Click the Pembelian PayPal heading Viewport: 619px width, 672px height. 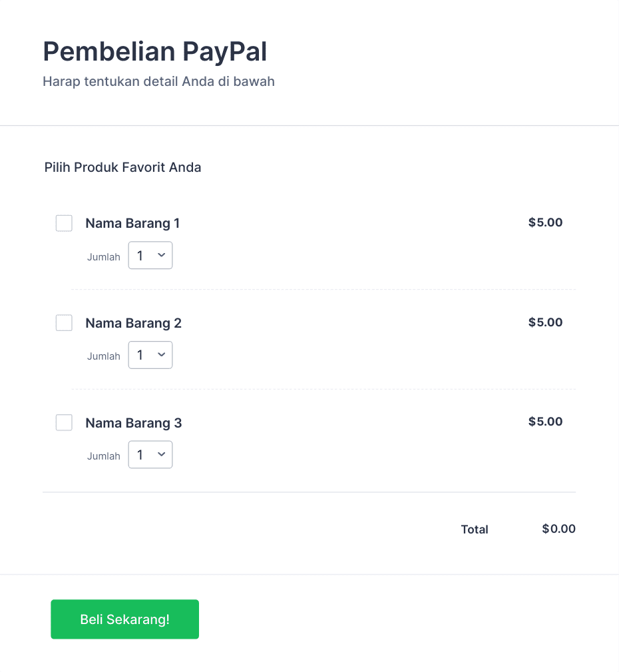pyautogui.click(x=155, y=52)
